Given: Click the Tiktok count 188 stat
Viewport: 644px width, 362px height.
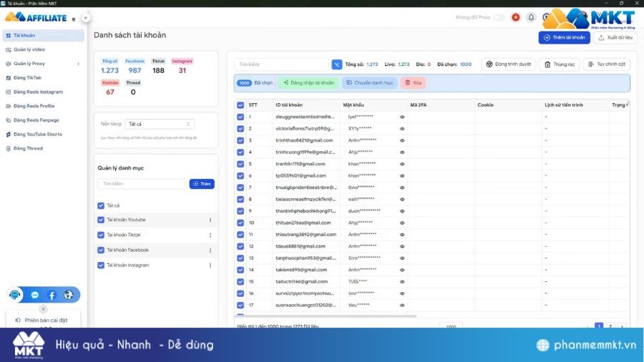Looking at the screenshot, I should pyautogui.click(x=158, y=71).
